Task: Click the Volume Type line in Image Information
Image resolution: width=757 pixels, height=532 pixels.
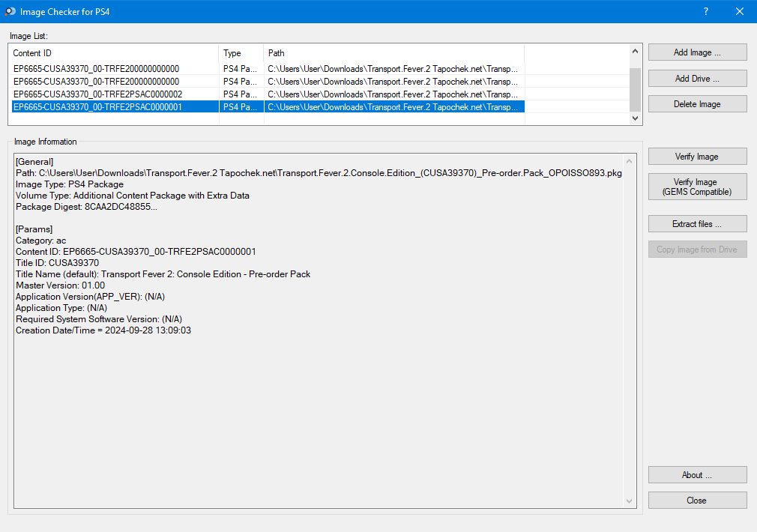Action: [133, 196]
